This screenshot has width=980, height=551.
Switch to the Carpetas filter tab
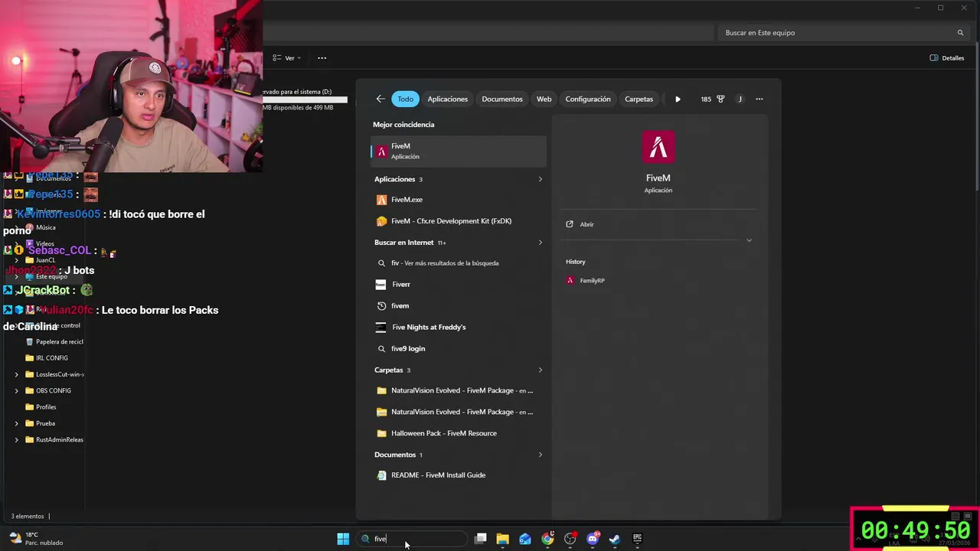[x=639, y=99]
